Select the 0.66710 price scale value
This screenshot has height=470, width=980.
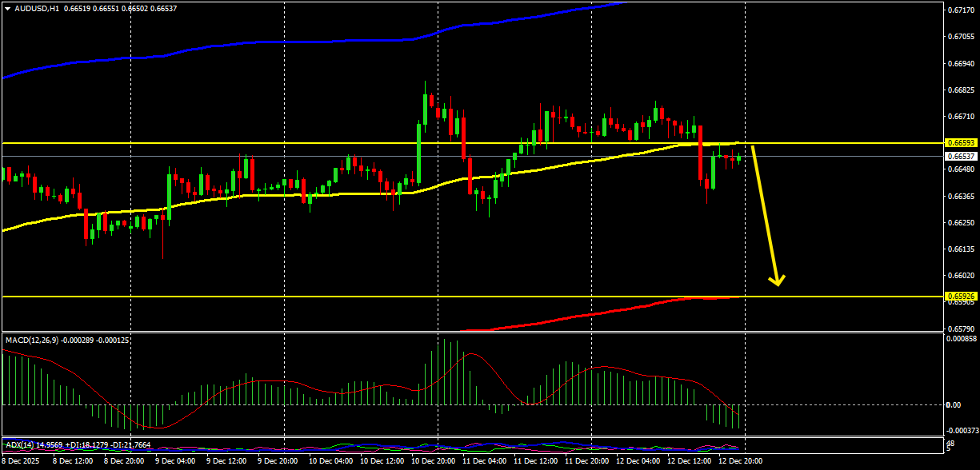pyautogui.click(x=959, y=117)
